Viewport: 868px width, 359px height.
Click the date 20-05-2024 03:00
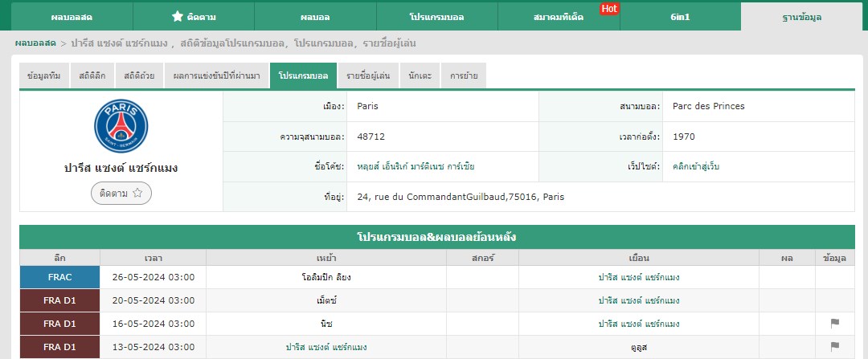(x=153, y=300)
